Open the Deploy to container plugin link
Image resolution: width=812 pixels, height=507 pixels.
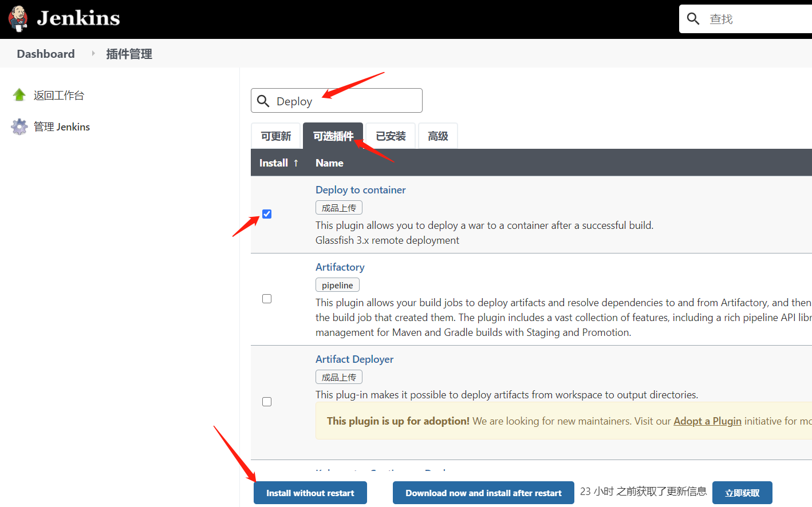coord(360,190)
